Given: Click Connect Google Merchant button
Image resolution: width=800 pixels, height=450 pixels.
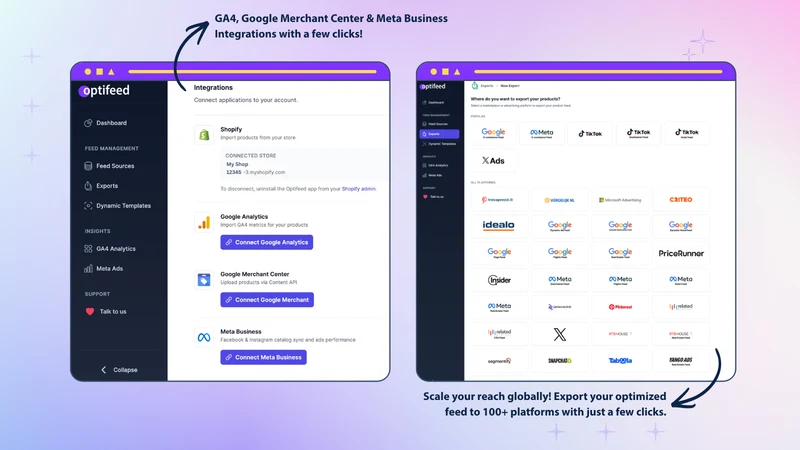Looking at the screenshot, I should coord(267,299).
